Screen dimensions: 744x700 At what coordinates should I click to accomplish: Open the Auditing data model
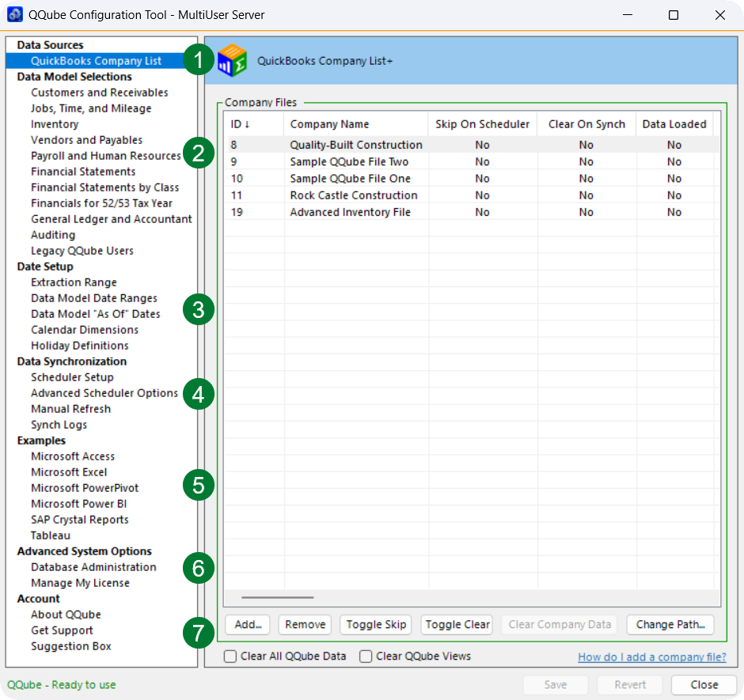click(x=53, y=235)
